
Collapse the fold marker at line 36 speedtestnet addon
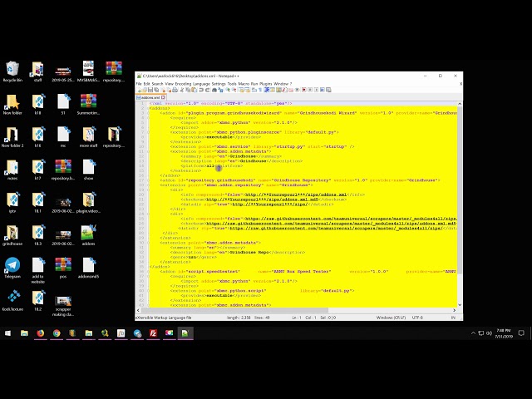click(148, 272)
